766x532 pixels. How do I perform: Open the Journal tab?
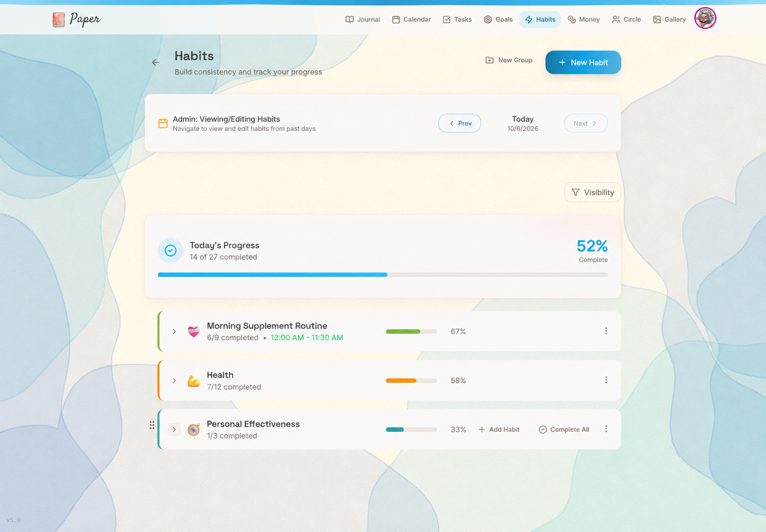click(362, 19)
